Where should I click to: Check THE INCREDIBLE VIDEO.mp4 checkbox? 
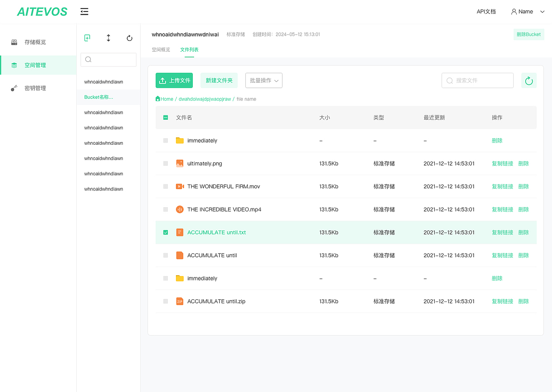pos(166,209)
